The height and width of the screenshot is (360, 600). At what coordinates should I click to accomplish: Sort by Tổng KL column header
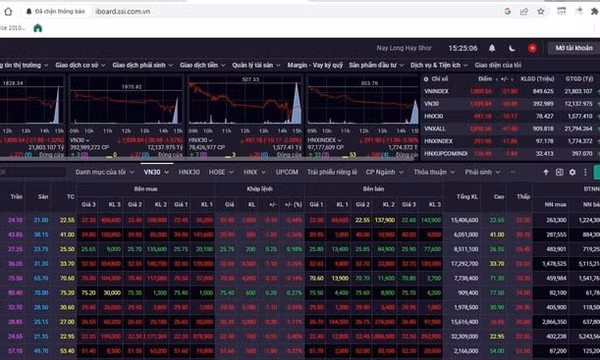467,197
